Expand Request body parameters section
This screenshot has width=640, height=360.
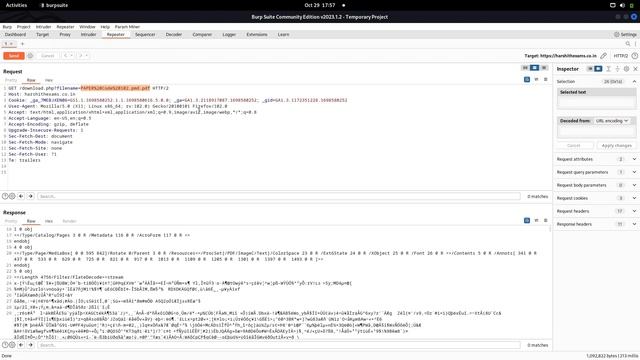point(634,185)
